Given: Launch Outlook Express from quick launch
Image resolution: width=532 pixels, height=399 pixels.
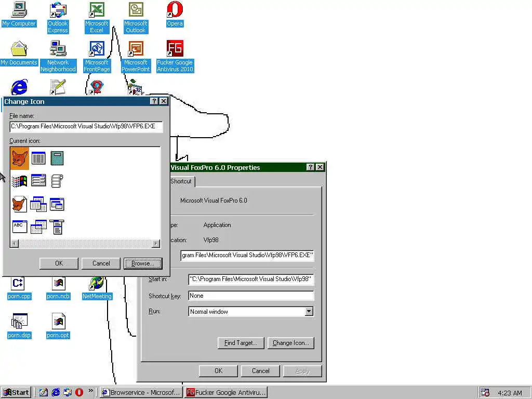Looking at the screenshot, I should pos(68,393).
